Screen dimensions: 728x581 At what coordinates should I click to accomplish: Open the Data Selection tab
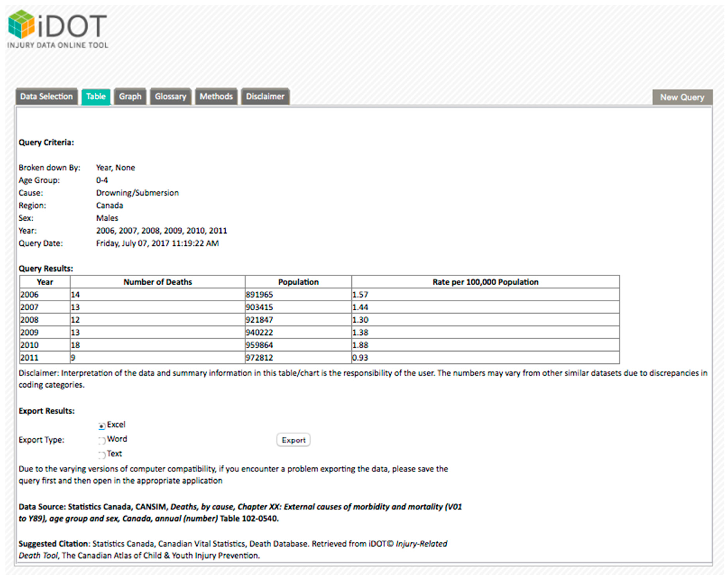[46, 96]
